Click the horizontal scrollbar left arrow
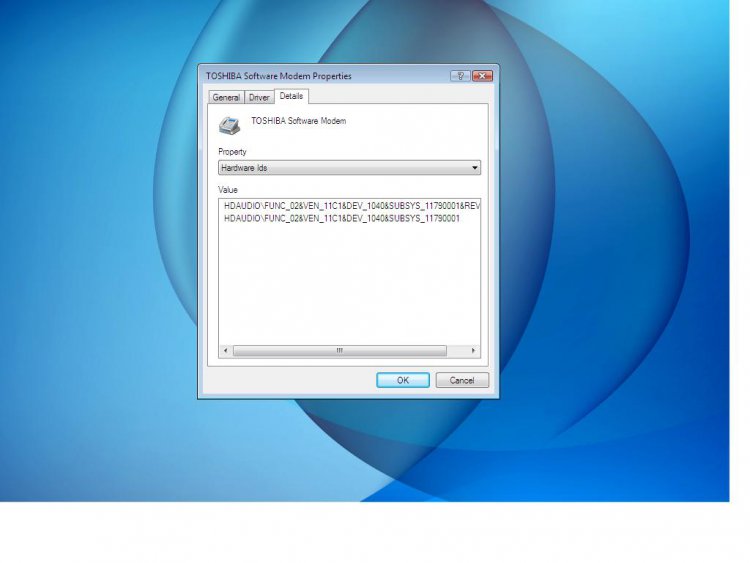Viewport: 750px width, 563px height. point(225,351)
